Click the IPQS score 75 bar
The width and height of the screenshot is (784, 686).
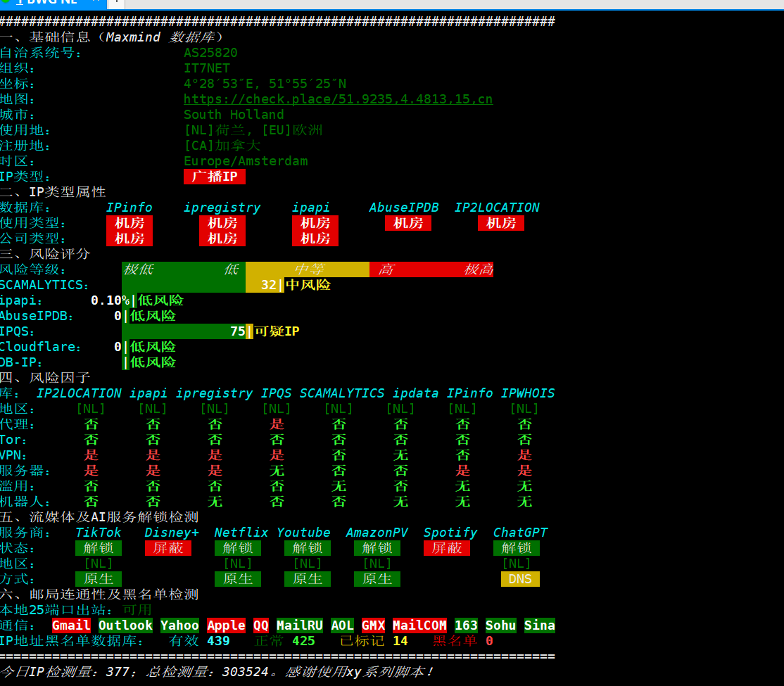point(187,331)
